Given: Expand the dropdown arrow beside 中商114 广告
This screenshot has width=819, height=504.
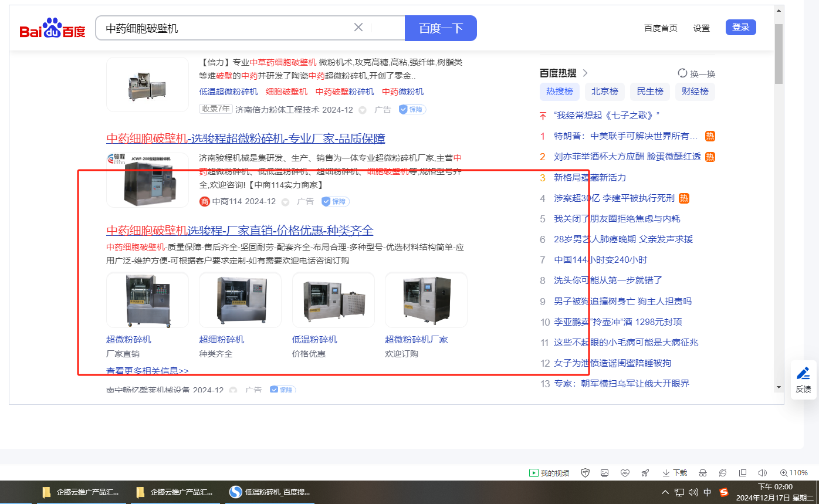Looking at the screenshot, I should 286,202.
